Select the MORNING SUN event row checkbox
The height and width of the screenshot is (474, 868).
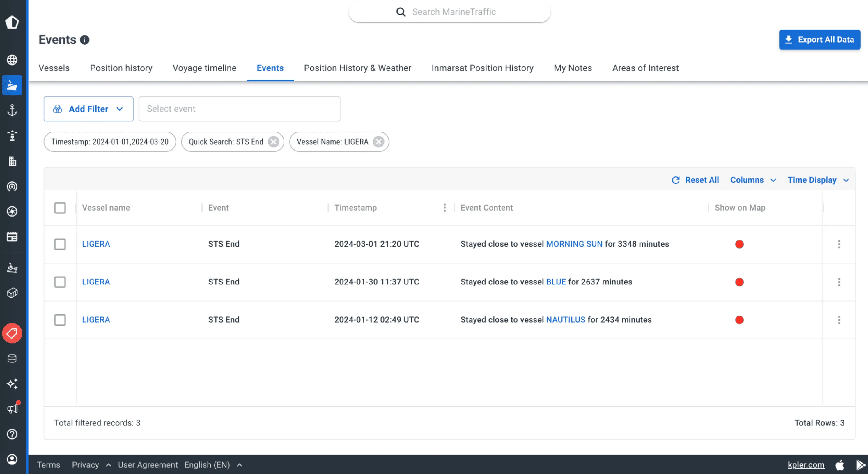(x=60, y=244)
